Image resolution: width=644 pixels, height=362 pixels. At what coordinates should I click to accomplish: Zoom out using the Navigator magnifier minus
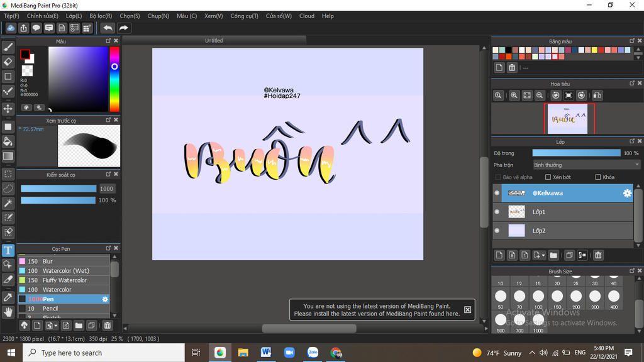click(x=540, y=96)
